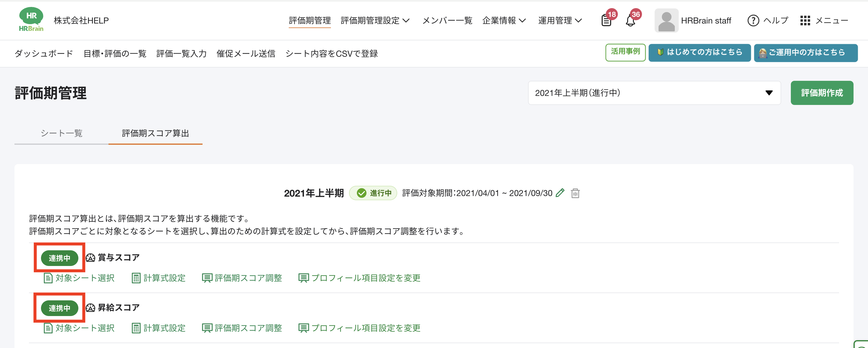Expand the 運用管理 dropdown menu
The width and height of the screenshot is (868, 348).
(560, 21)
